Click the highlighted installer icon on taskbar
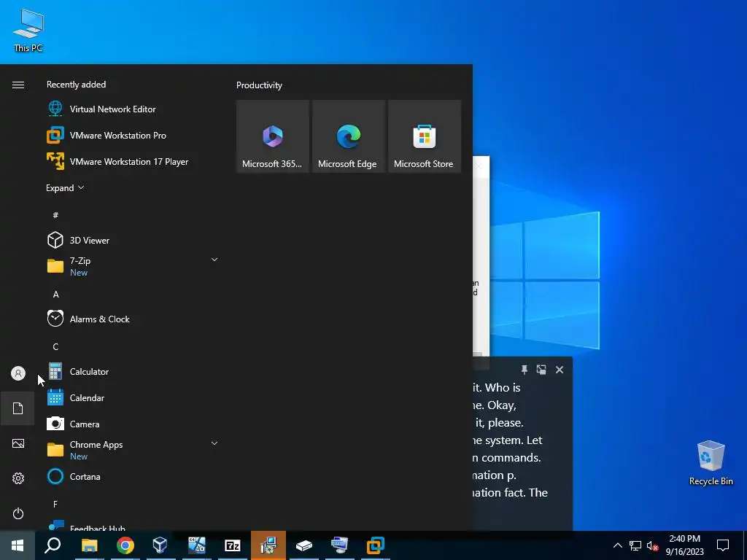The image size is (747, 560). [x=268, y=545]
